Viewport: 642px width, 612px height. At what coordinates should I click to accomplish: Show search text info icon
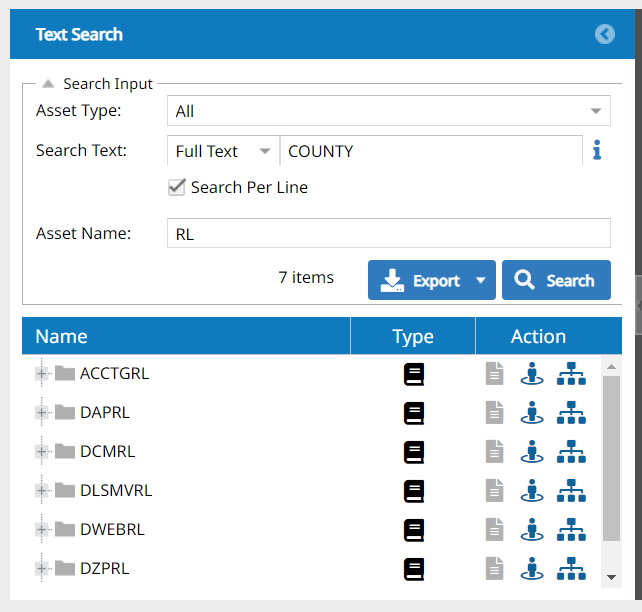click(x=597, y=150)
